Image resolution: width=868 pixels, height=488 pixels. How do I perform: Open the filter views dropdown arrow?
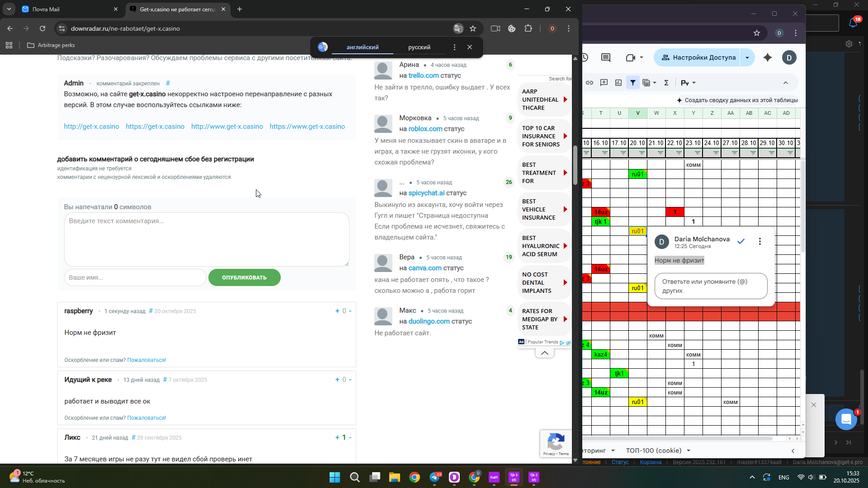(655, 83)
